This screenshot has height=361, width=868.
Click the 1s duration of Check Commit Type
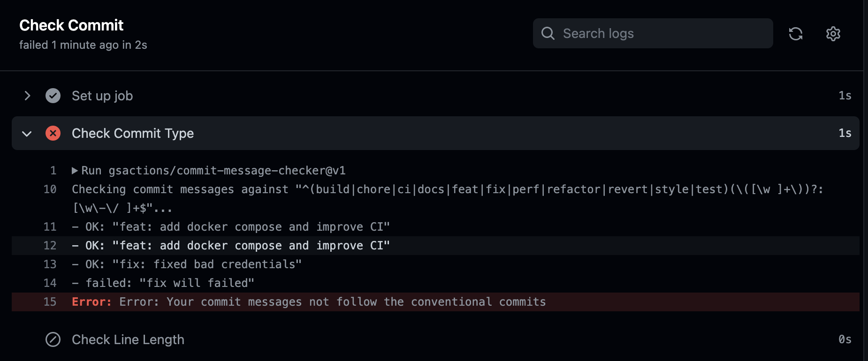(x=845, y=133)
